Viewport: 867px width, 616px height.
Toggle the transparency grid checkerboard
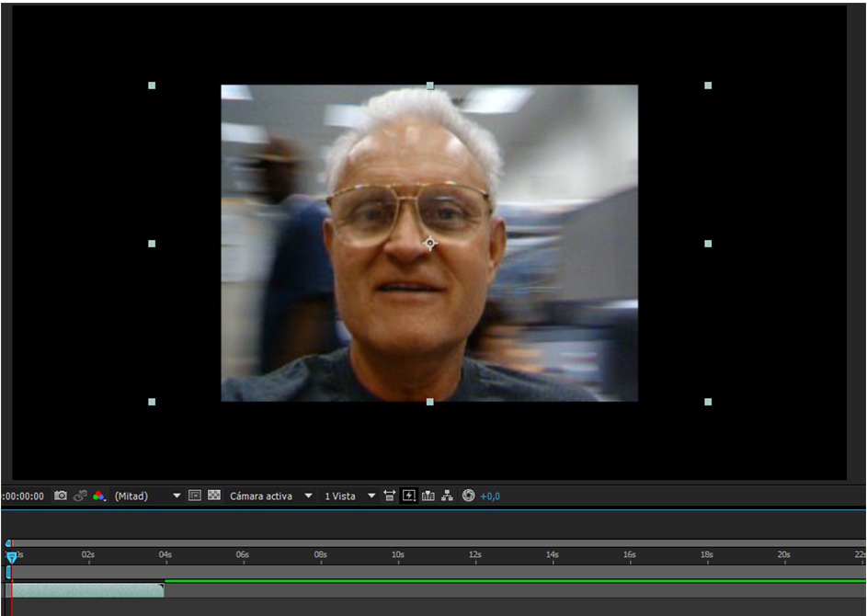214,496
